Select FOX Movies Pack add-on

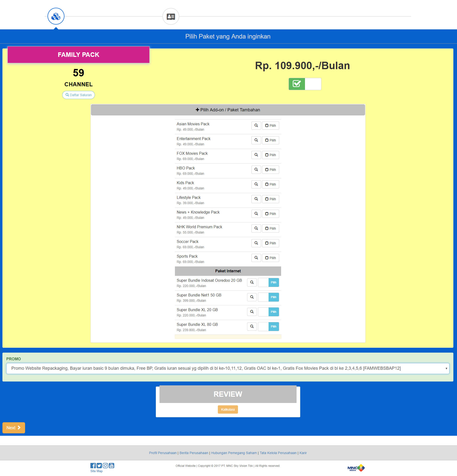coord(270,155)
